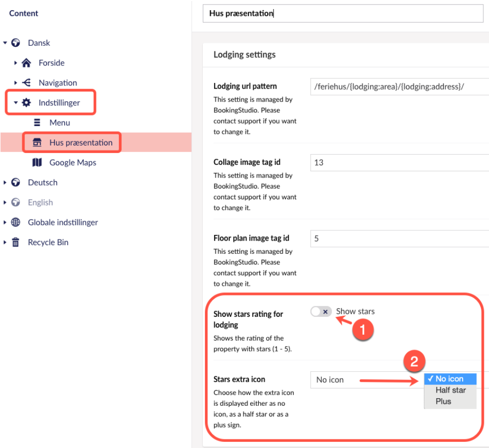Click the Content section header
The image size is (489, 448).
pyautogui.click(x=24, y=13)
